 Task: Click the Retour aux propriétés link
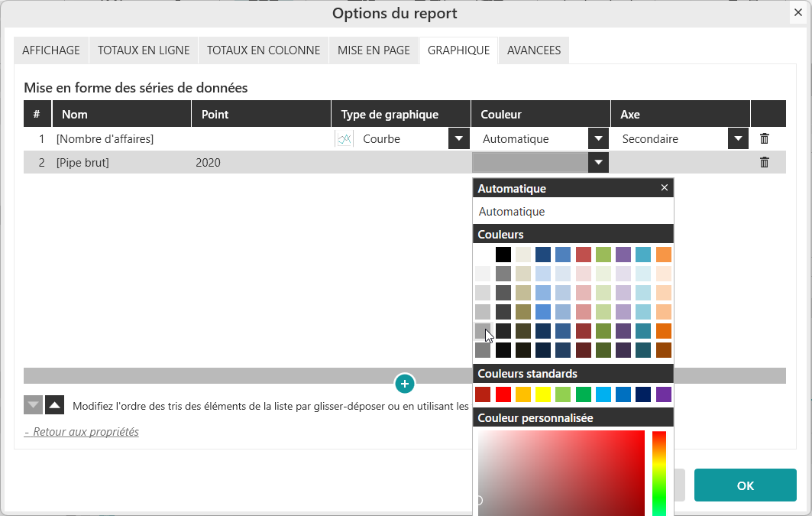coord(82,432)
